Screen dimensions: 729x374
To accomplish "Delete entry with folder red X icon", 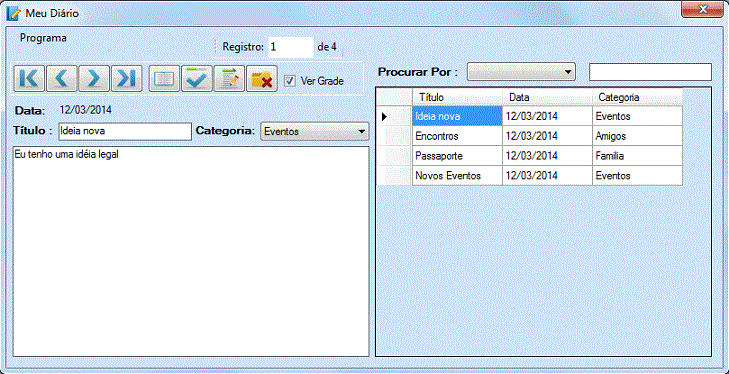I will click(262, 78).
